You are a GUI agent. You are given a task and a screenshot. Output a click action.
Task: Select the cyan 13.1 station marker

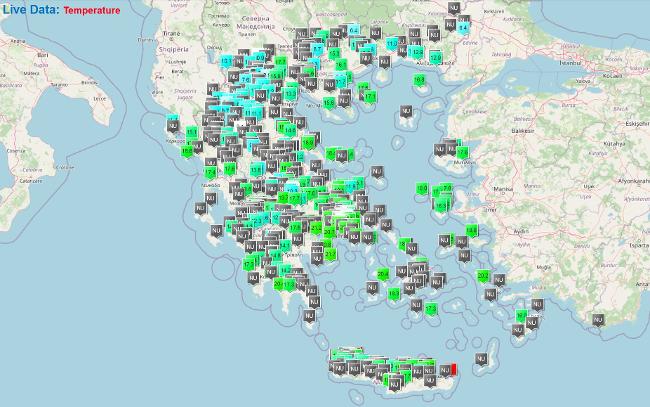[x=225, y=62]
